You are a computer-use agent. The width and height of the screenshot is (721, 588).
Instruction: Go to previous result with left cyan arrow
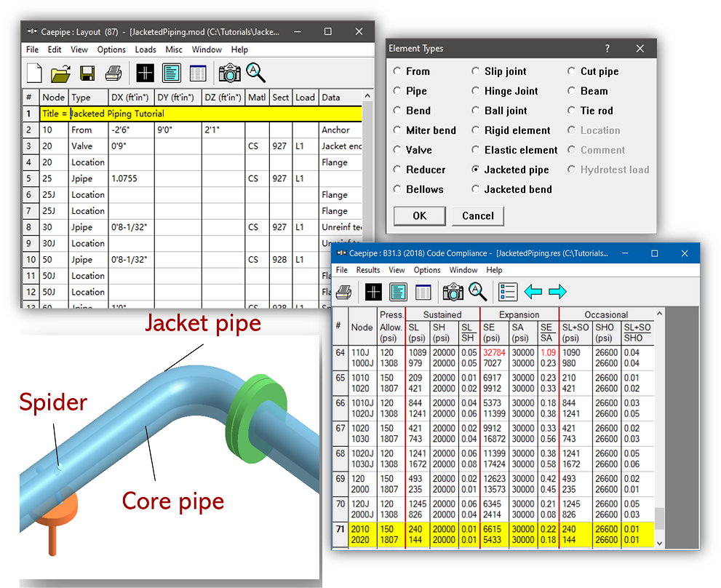[533, 292]
